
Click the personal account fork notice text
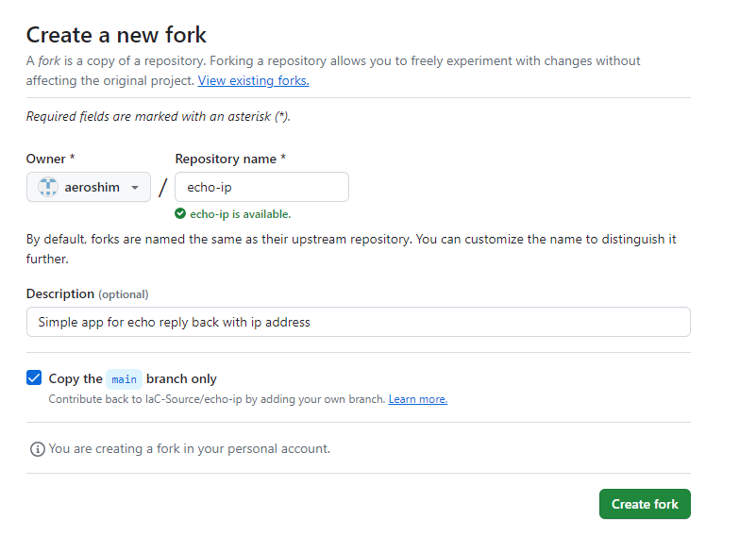point(189,449)
